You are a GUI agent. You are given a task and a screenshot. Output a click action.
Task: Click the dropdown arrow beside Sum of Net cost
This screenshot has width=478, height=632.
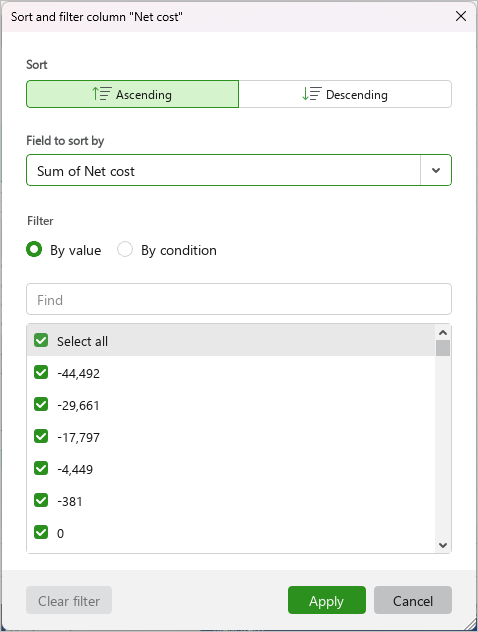point(436,170)
